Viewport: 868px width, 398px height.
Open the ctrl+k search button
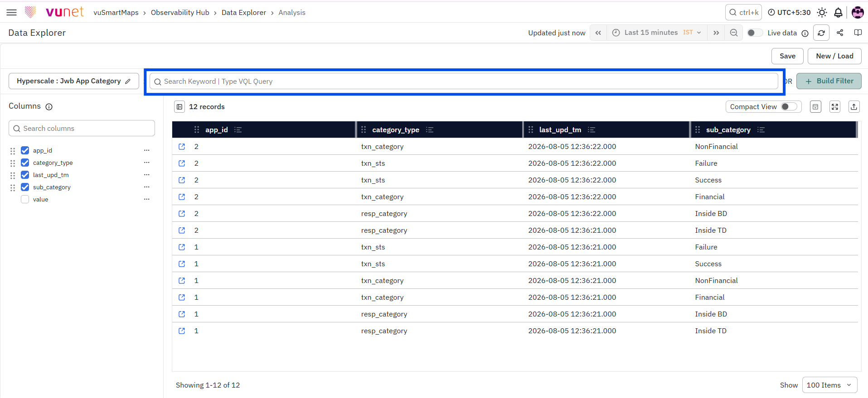coord(743,12)
